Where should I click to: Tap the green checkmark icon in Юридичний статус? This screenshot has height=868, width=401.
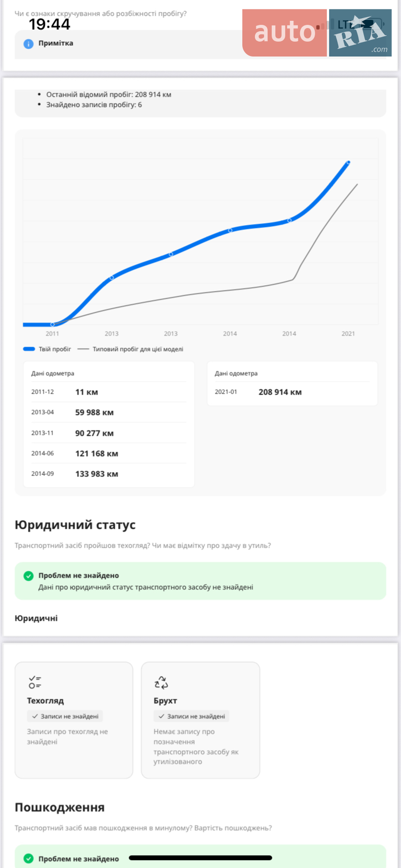point(28,576)
